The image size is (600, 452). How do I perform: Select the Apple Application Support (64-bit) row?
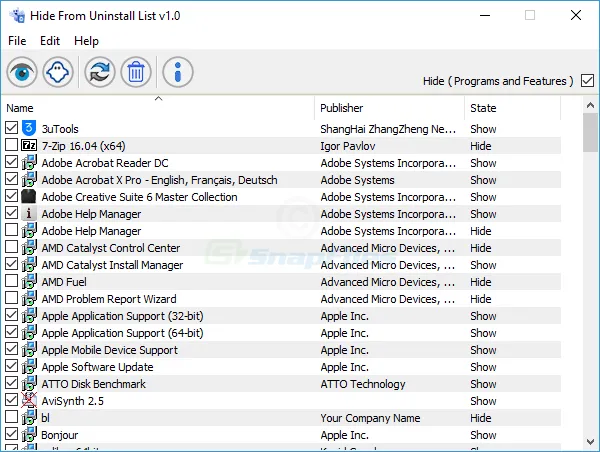[281, 333]
